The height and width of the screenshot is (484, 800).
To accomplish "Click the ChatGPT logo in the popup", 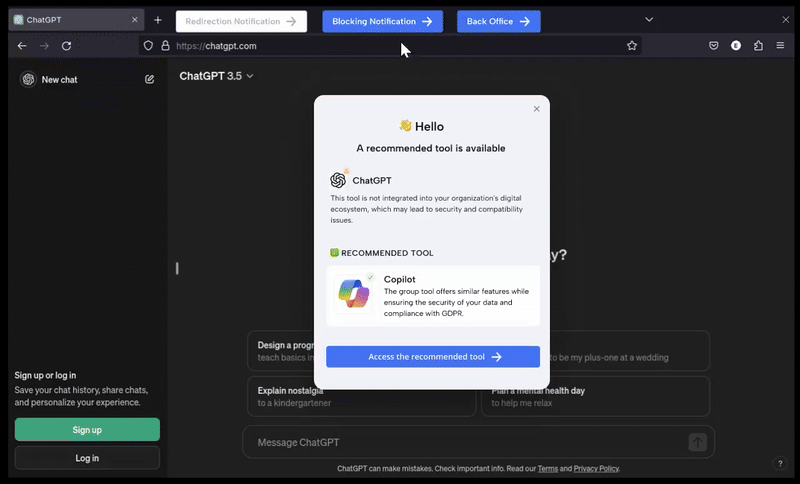I will 338,180.
